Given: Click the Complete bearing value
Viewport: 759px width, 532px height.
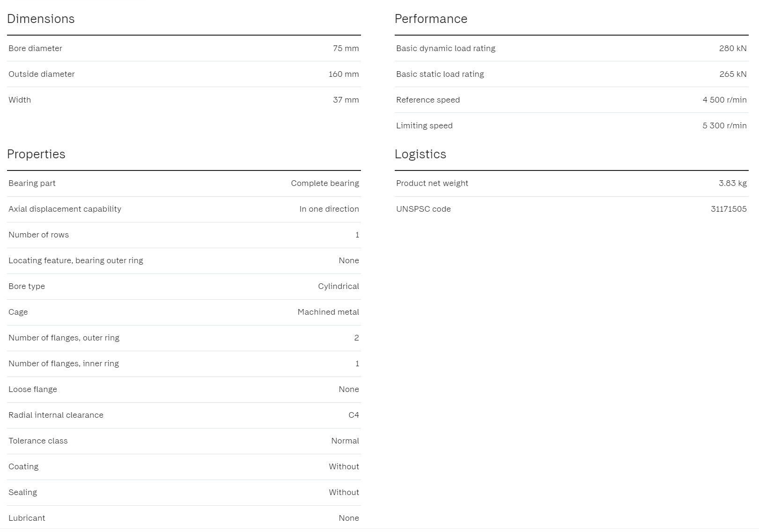Looking at the screenshot, I should click(x=325, y=183).
